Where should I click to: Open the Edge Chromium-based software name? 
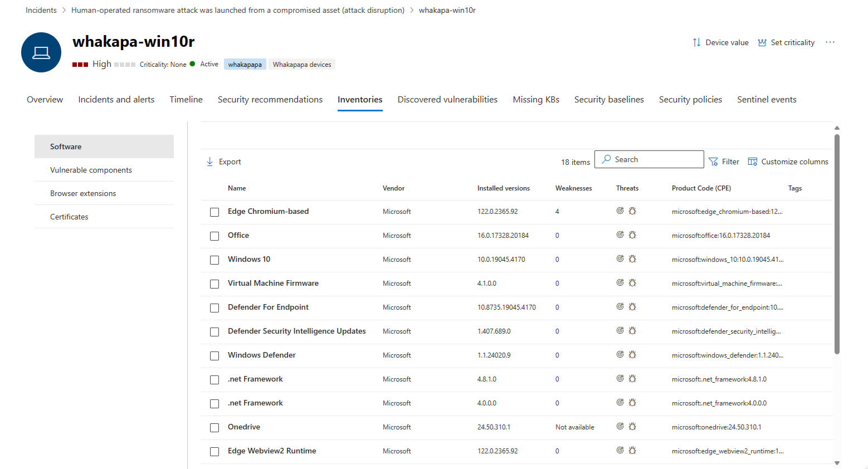pos(268,211)
